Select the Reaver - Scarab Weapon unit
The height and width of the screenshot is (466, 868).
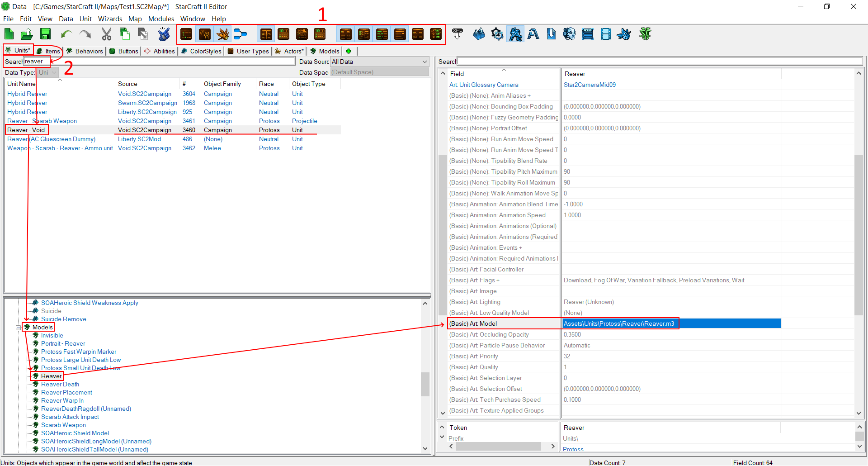coord(42,121)
